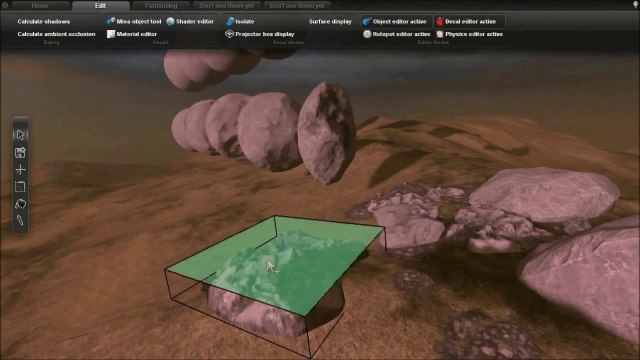Select the lasso shape tool in side toolbar
640x360 pixels.
click(x=20, y=204)
